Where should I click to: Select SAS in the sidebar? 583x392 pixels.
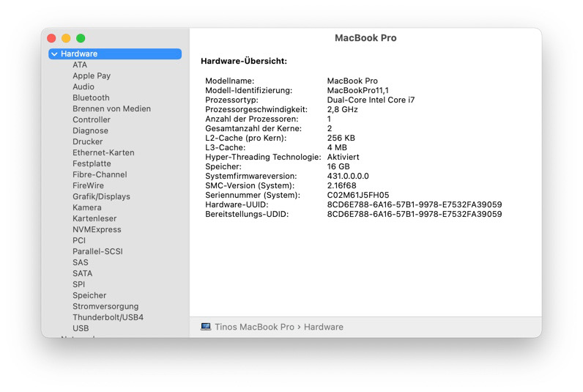[x=81, y=262]
